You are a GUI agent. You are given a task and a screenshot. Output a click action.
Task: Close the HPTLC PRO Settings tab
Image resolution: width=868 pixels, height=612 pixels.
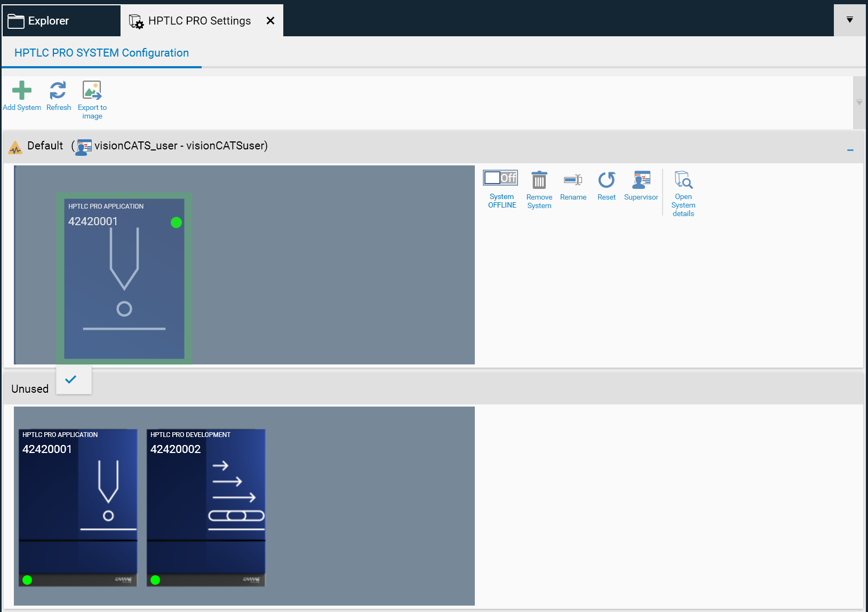pos(270,21)
